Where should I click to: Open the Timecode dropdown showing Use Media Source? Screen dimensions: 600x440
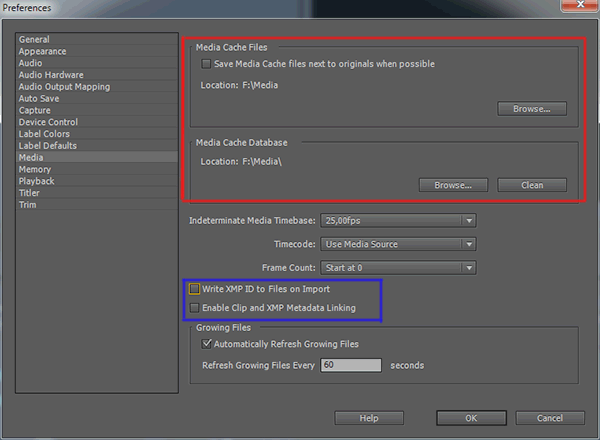(x=398, y=244)
